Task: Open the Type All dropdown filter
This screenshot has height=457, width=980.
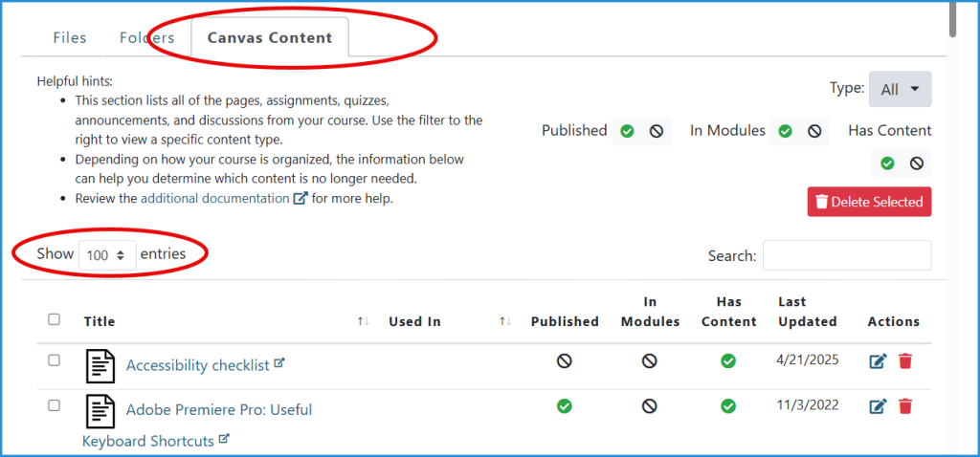Action: (900, 89)
